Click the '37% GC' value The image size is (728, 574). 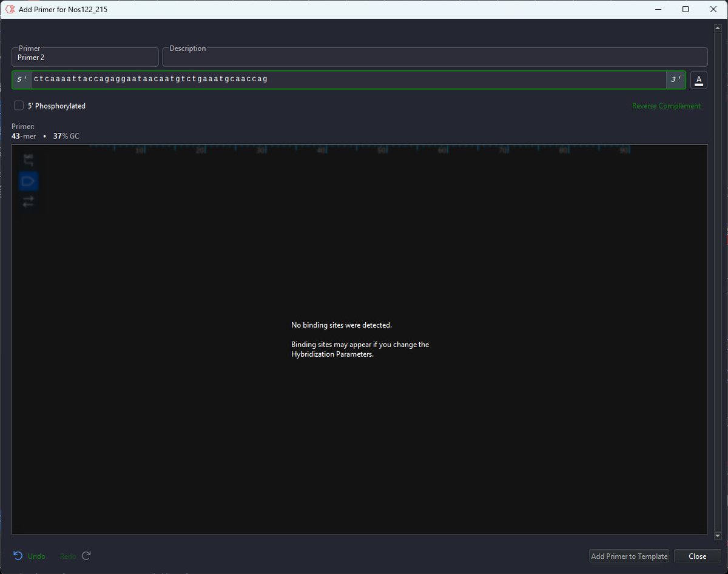[66, 136]
